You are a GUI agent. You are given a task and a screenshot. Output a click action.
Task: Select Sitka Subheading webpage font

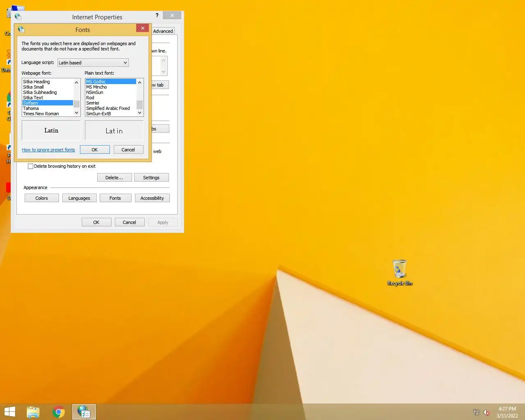click(48, 92)
